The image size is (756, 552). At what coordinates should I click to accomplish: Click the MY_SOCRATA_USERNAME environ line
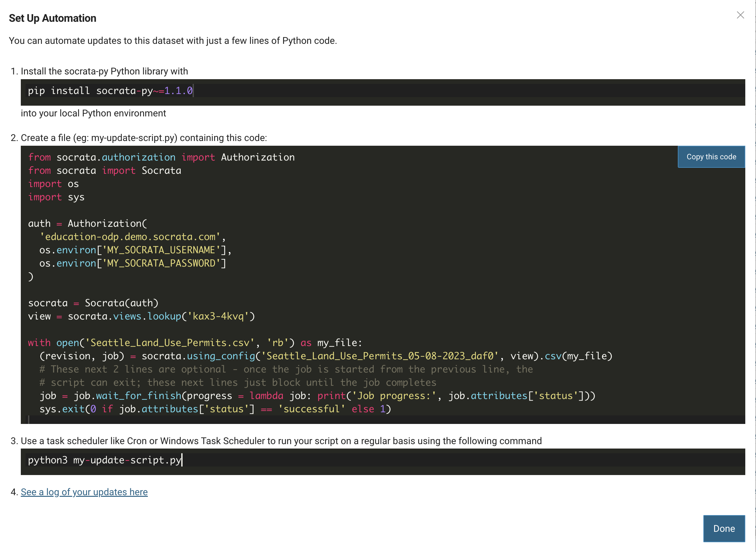[x=135, y=250]
